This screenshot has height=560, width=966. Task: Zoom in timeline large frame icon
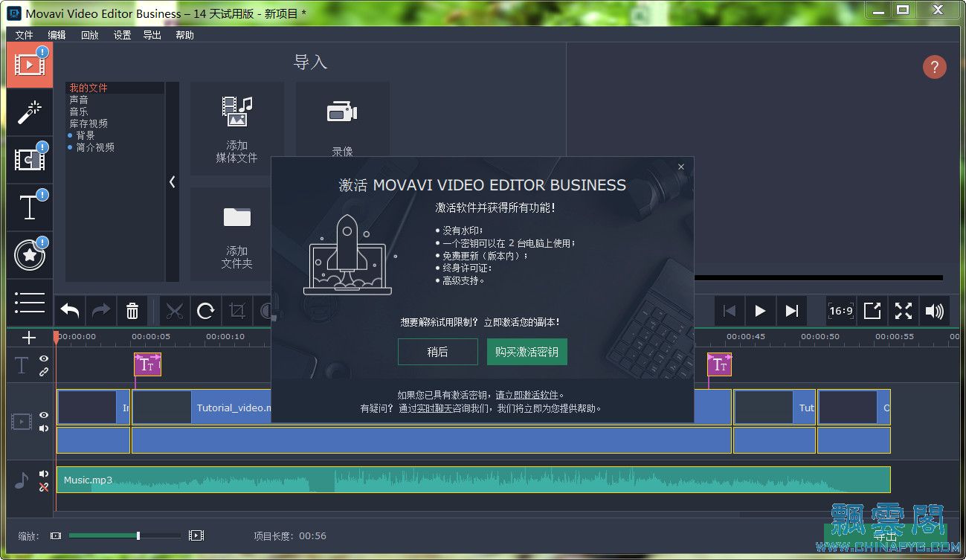(196, 535)
